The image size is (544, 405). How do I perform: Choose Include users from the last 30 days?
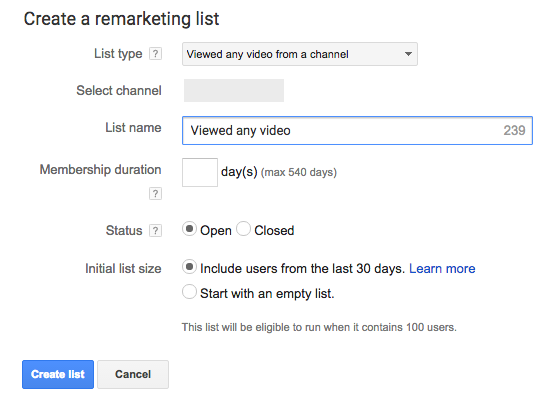point(189,267)
